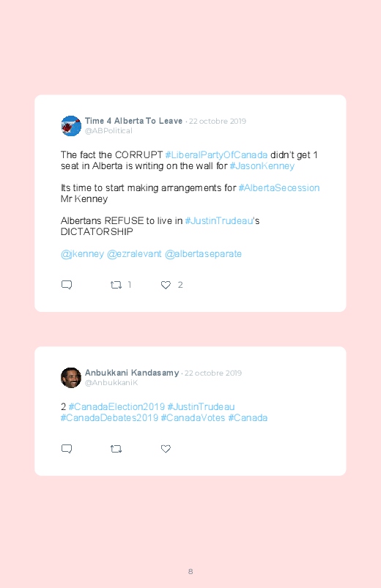381x588 pixels.
Task: Open #JustinTrudeau hashtag in first tweet
Action: [x=219, y=220]
